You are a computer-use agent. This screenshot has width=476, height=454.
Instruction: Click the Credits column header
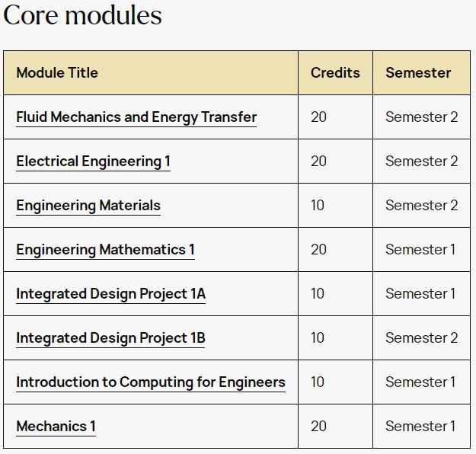click(x=335, y=73)
